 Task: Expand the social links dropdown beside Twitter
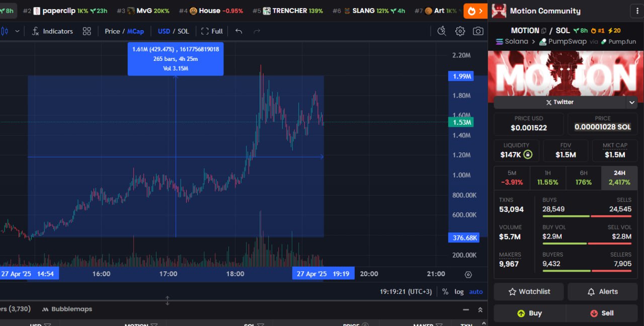coord(632,103)
